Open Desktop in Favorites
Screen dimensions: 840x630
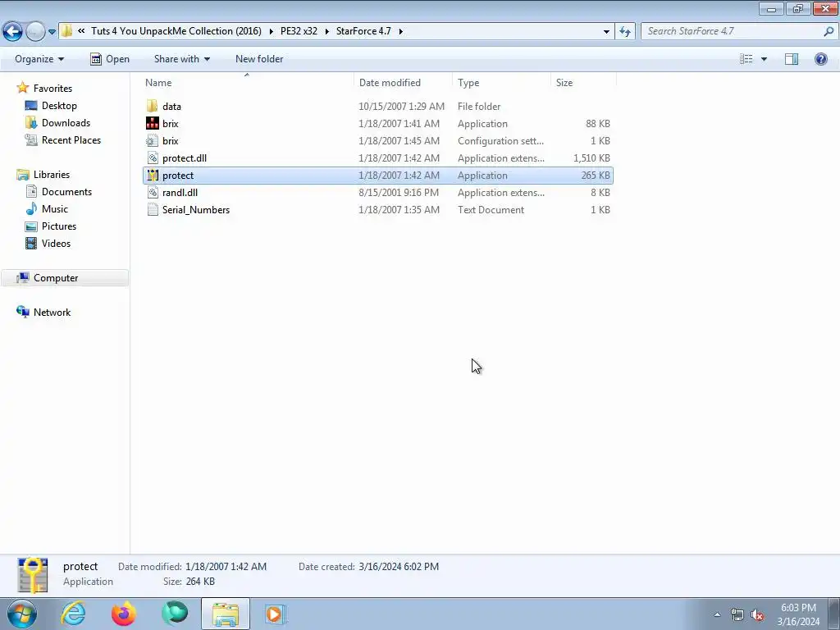(59, 106)
